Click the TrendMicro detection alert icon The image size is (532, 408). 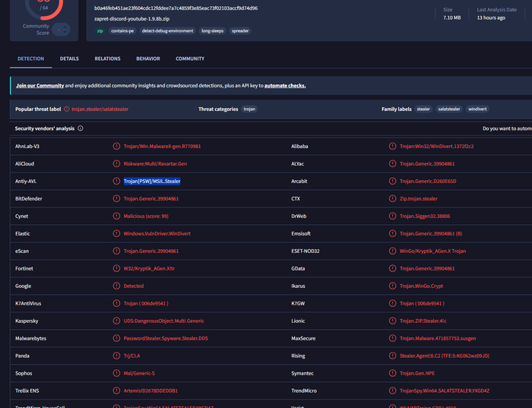393,391
